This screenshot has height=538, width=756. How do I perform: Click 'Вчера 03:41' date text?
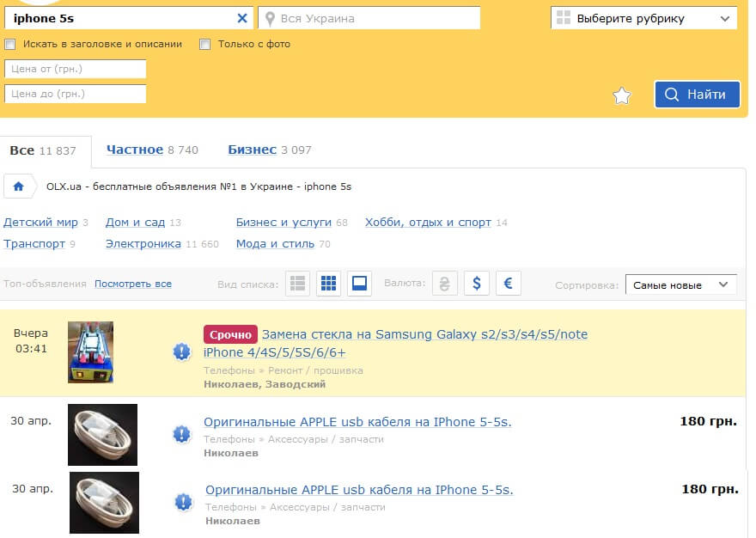point(31,340)
